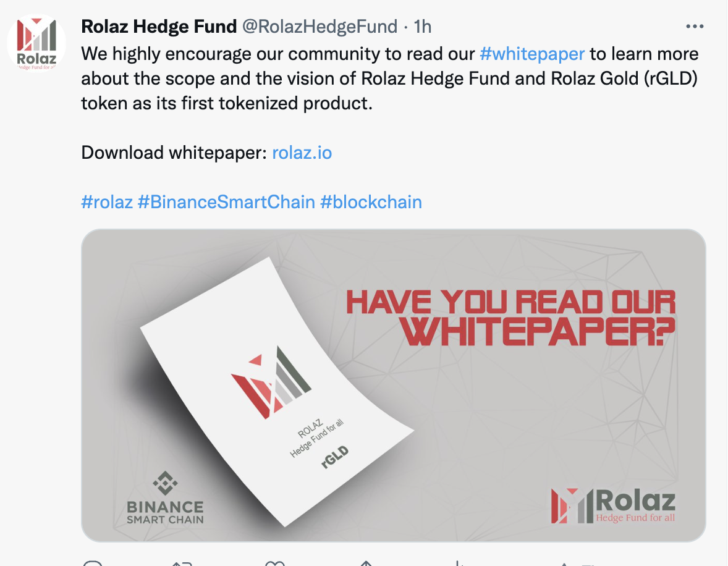Open the #rolaz hashtag
The image size is (728, 566).
click(108, 203)
